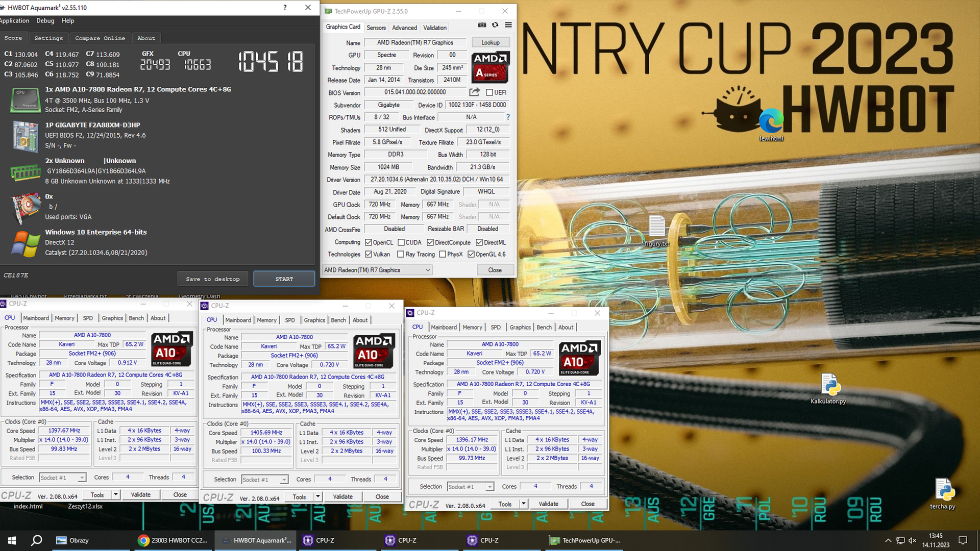Click the AMD A-Series logo in GPU-Z
The image size is (980, 551).
coord(490,67)
